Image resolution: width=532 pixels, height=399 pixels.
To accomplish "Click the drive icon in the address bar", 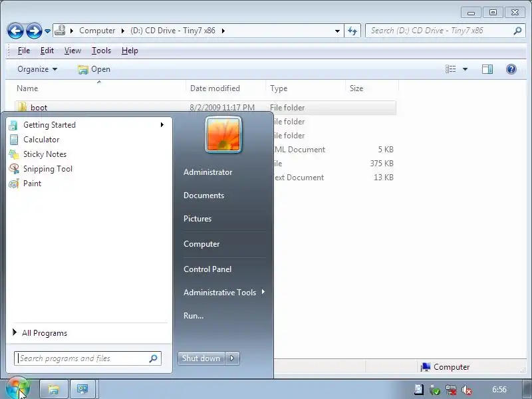I will 60,31.
